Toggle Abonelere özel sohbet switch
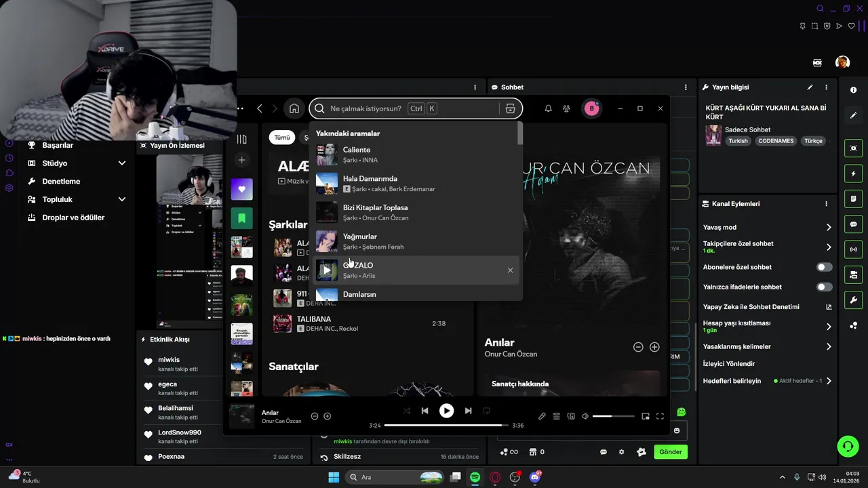868x488 pixels. (x=824, y=267)
